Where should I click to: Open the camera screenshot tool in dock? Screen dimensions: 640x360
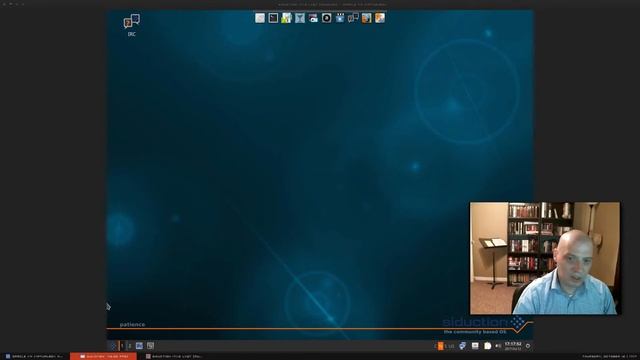(313, 18)
